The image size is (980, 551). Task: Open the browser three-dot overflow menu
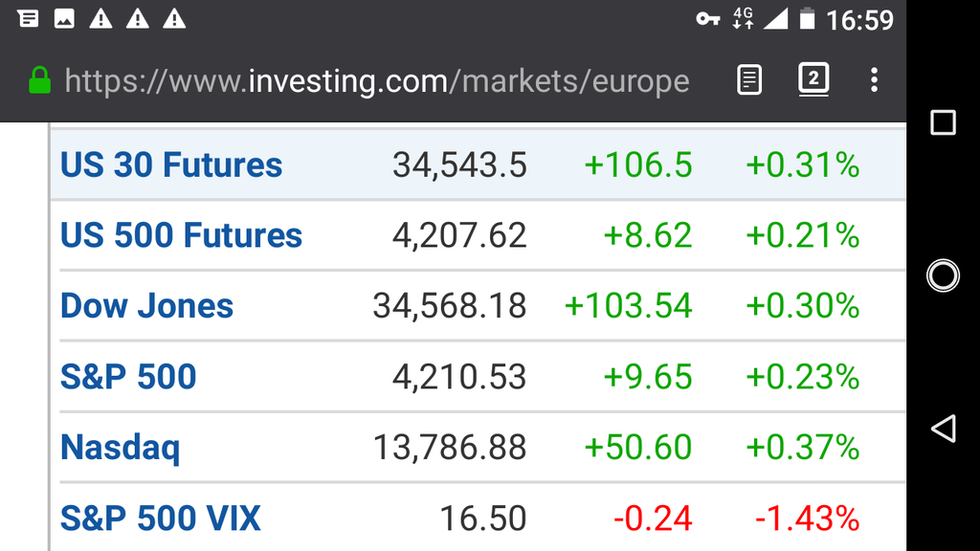pyautogui.click(x=874, y=80)
